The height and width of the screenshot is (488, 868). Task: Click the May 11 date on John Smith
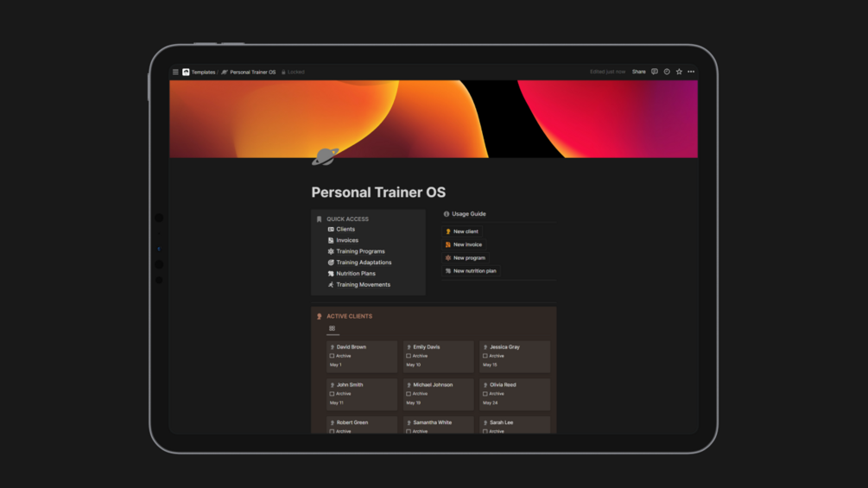[x=337, y=402]
